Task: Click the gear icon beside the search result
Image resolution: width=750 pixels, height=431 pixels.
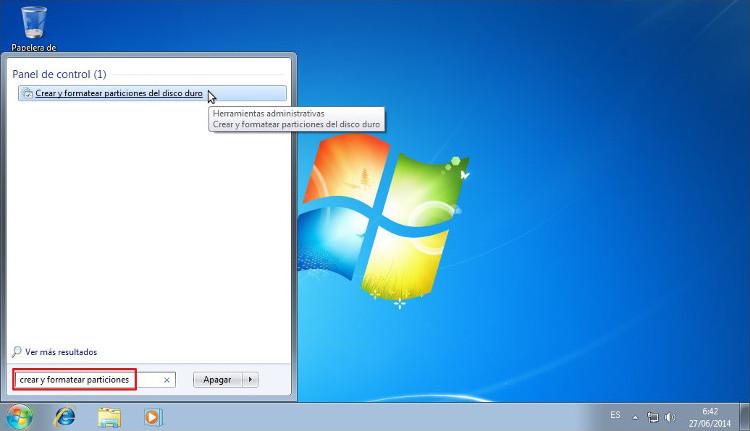Action: click(27, 94)
